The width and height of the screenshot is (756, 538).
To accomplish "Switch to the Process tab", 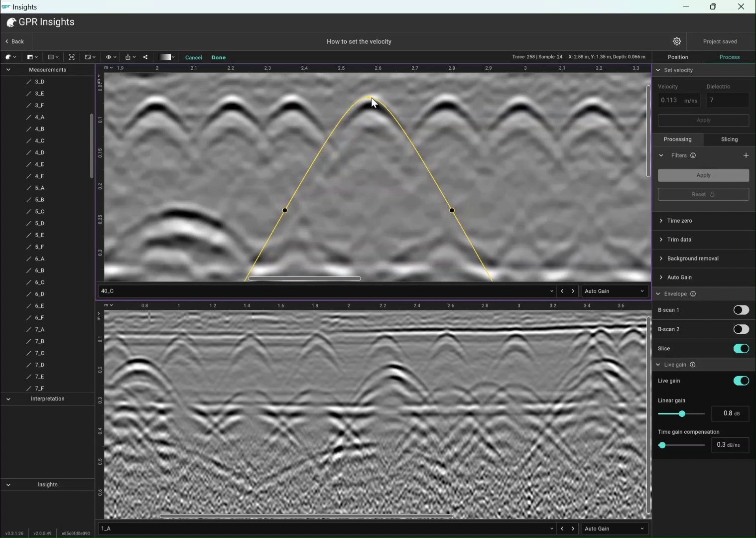I will (x=730, y=57).
